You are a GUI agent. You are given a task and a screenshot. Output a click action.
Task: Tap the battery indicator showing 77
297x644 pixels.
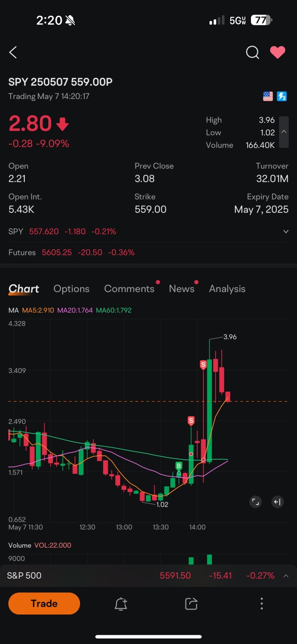pos(262,20)
